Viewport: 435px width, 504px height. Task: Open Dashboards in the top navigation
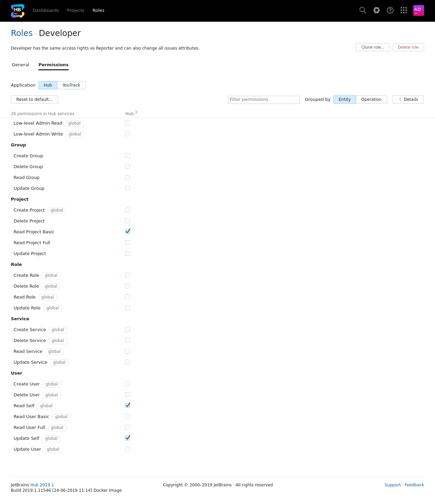tap(46, 11)
